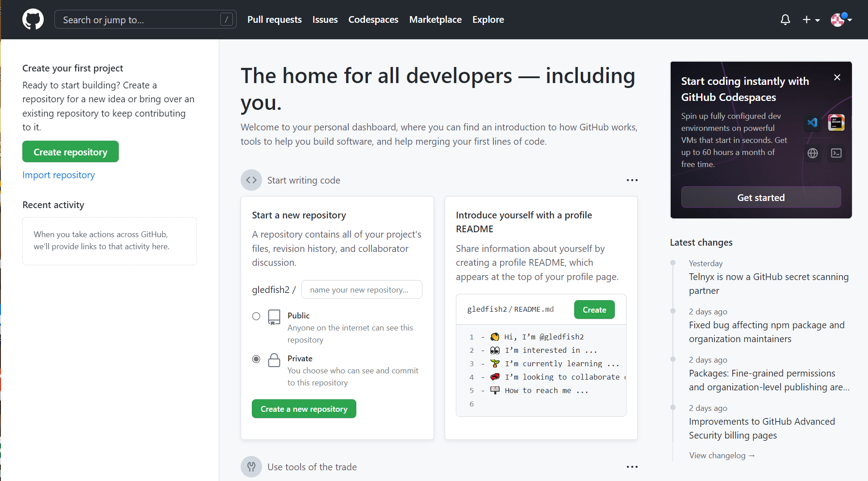Open the notifications bell
Viewport: 868px width, 481px height.
tap(785, 20)
